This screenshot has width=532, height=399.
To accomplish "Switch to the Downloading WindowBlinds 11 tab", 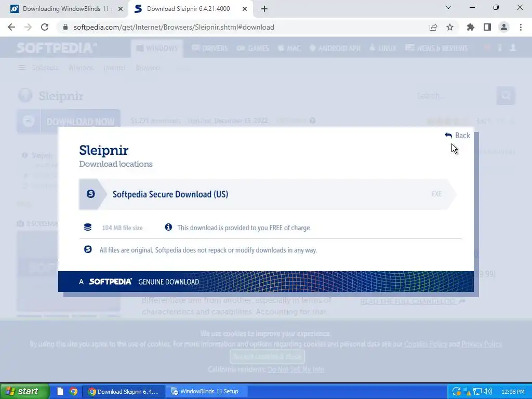I will tap(66, 9).
